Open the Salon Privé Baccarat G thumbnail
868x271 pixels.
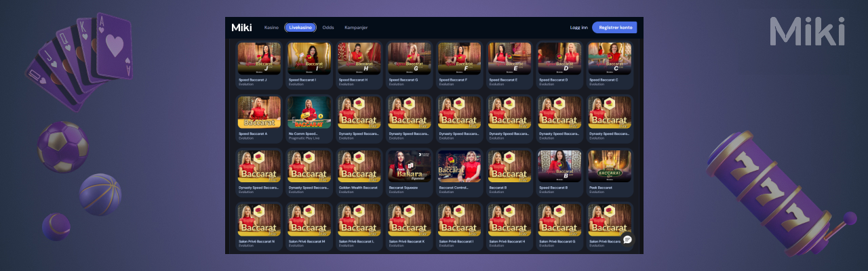point(560,220)
